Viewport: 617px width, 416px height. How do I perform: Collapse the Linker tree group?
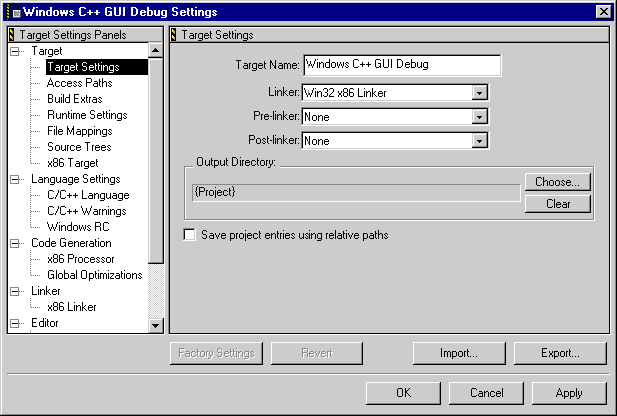(x=15, y=291)
